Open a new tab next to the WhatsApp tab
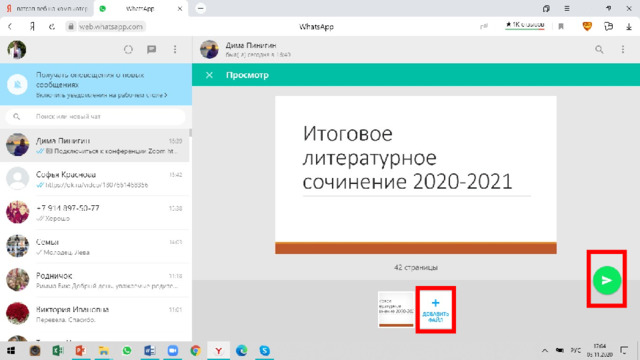Image resolution: width=640 pixels, height=360 pixels. tap(200, 9)
